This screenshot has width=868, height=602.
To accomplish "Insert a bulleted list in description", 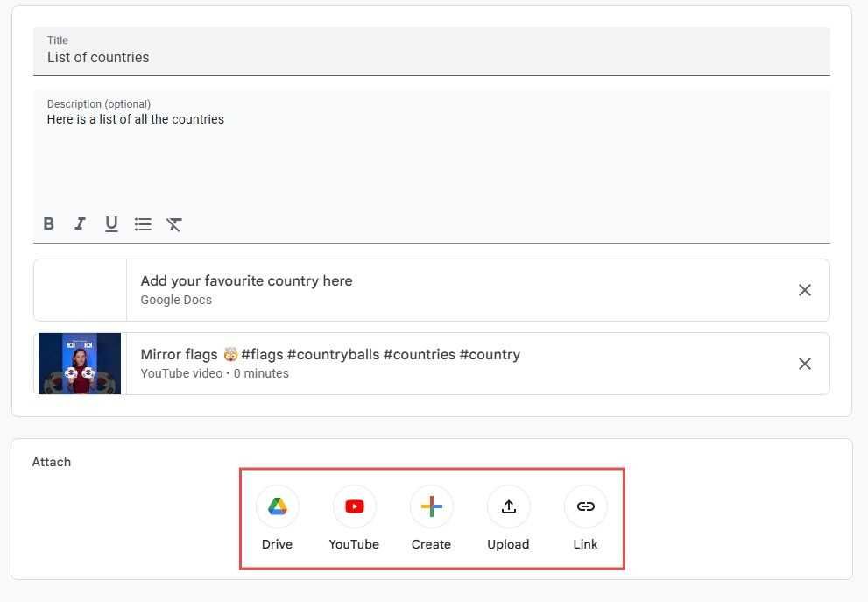I will (143, 223).
